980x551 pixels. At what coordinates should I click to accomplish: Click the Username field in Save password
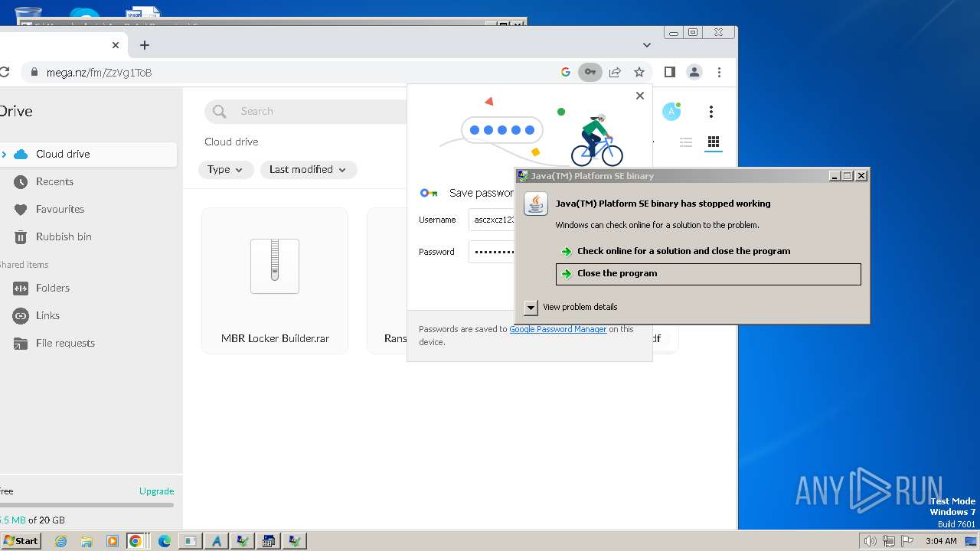click(x=492, y=220)
